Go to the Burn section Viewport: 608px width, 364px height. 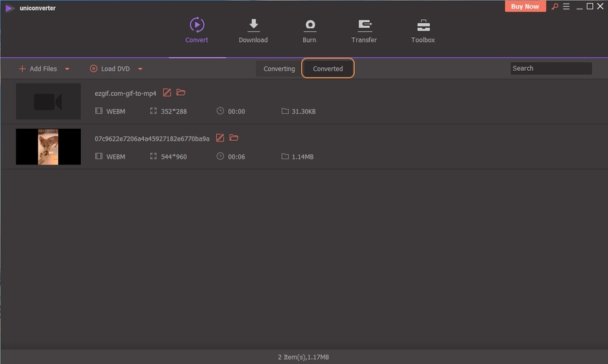click(x=309, y=31)
